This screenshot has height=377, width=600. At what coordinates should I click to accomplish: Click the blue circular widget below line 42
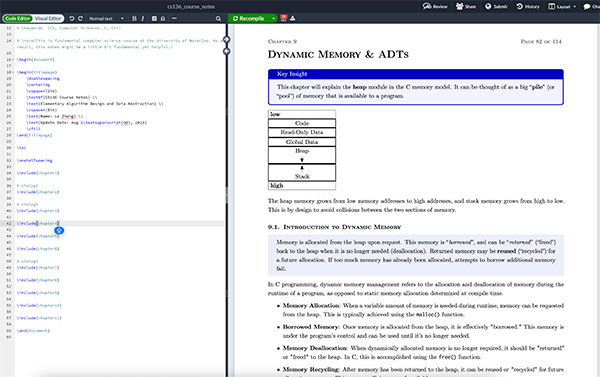click(59, 230)
